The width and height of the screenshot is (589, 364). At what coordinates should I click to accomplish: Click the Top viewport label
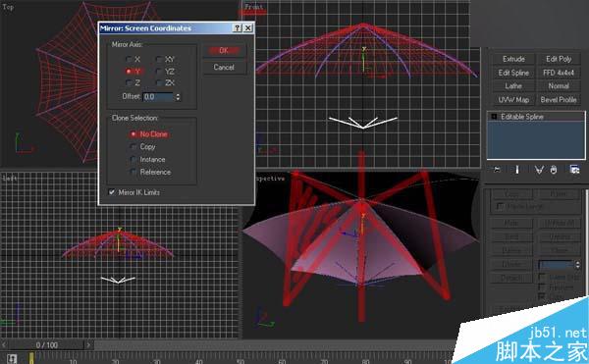click(8, 7)
